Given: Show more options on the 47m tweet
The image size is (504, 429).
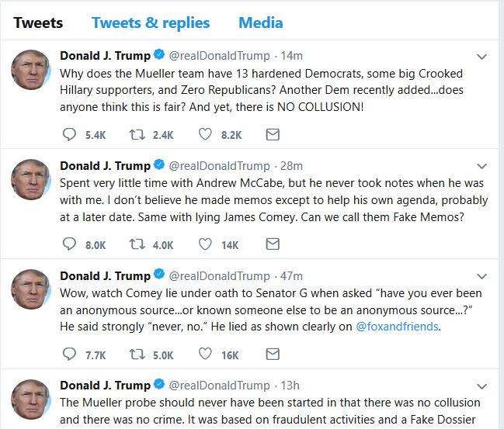Looking at the screenshot, I should 481,277.
